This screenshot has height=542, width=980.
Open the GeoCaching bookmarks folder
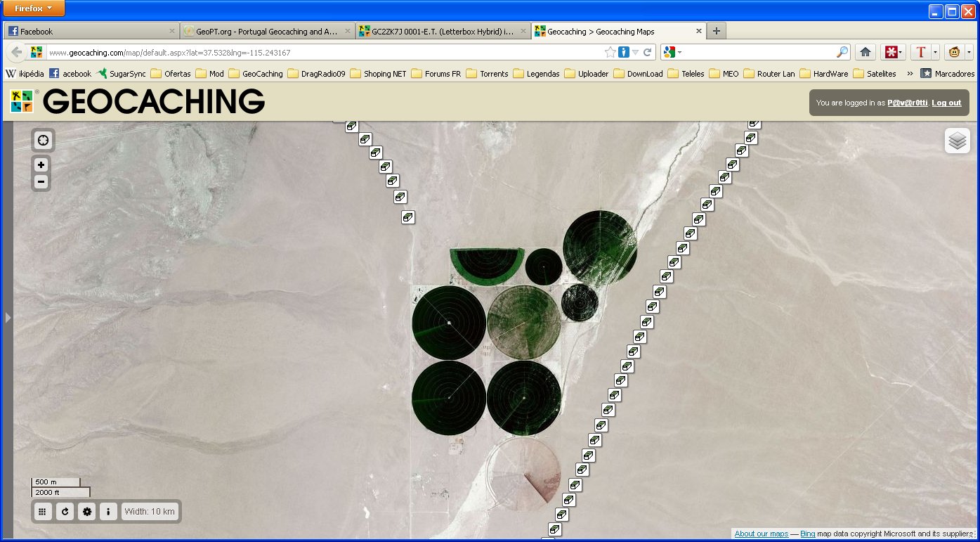tap(256, 73)
